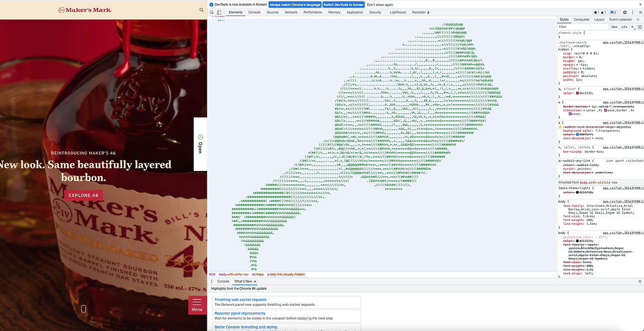The image size is (644, 331).
Task: Open the Recorder panel improvements link
Action: click(239, 313)
